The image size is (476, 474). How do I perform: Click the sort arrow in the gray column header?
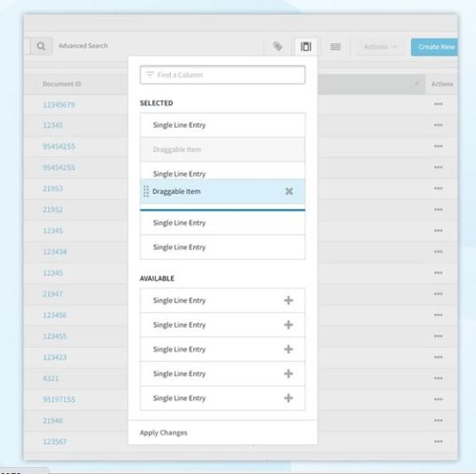point(417,84)
